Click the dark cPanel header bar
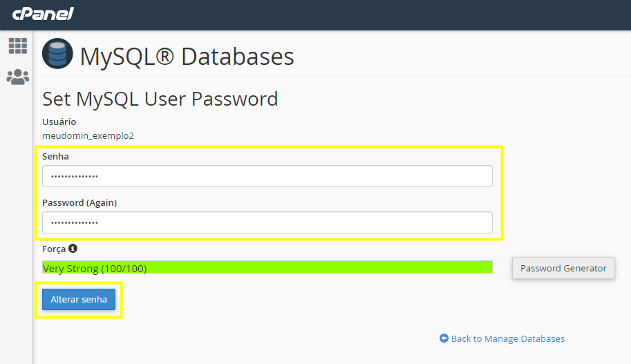 315,15
